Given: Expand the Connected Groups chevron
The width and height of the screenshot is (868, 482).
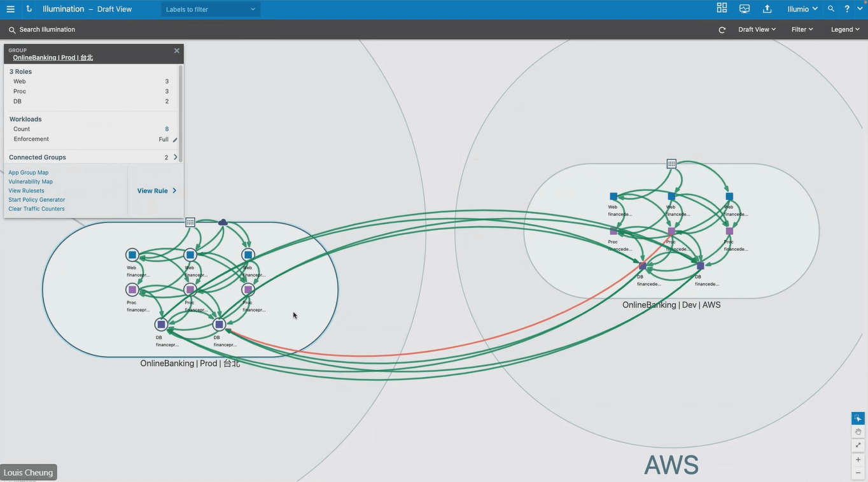Looking at the screenshot, I should 176,157.
